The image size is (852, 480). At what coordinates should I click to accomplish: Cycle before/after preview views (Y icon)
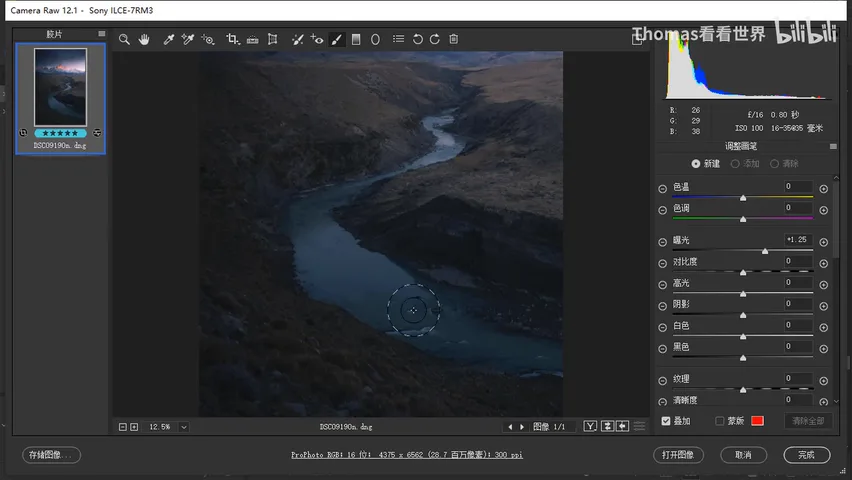pos(590,426)
